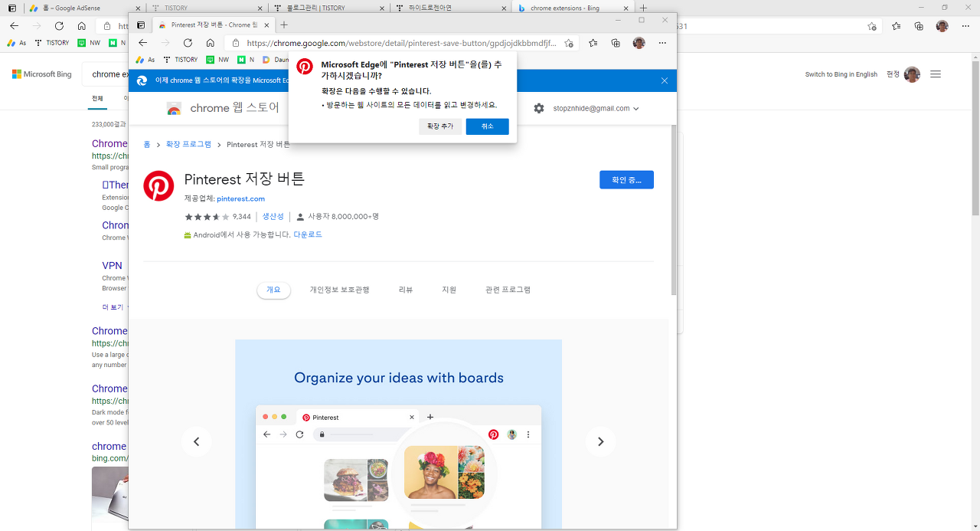Add Pinterest store page to favorites
Screen dimensions: 980x531
[x=568, y=43]
